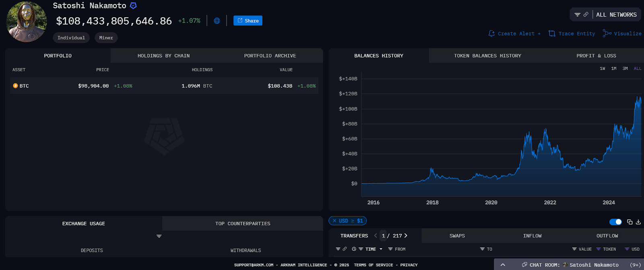Select the EXCHANGE USAGE tab
Image resolution: width=644 pixels, height=270 pixels.
pyautogui.click(x=84, y=223)
